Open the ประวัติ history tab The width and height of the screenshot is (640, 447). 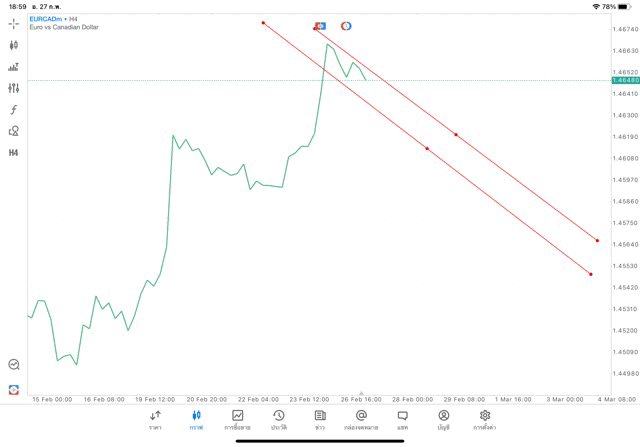pos(279,420)
